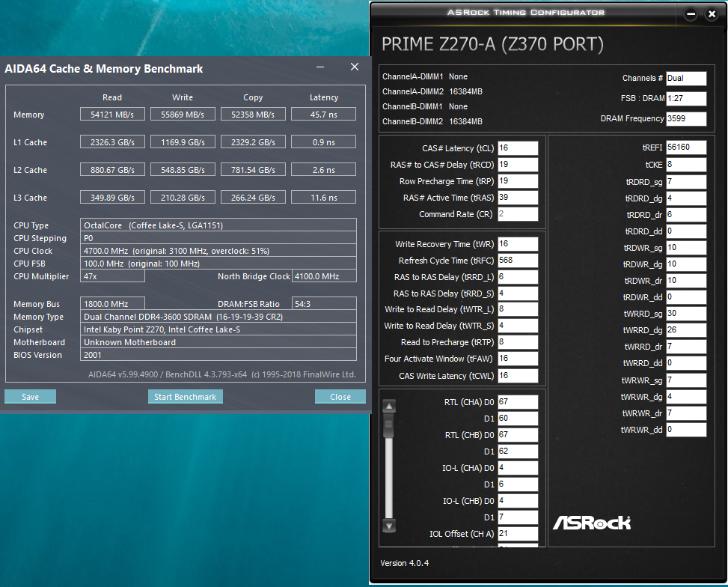
Task: Click the tCKE value field
Action: [x=686, y=165]
